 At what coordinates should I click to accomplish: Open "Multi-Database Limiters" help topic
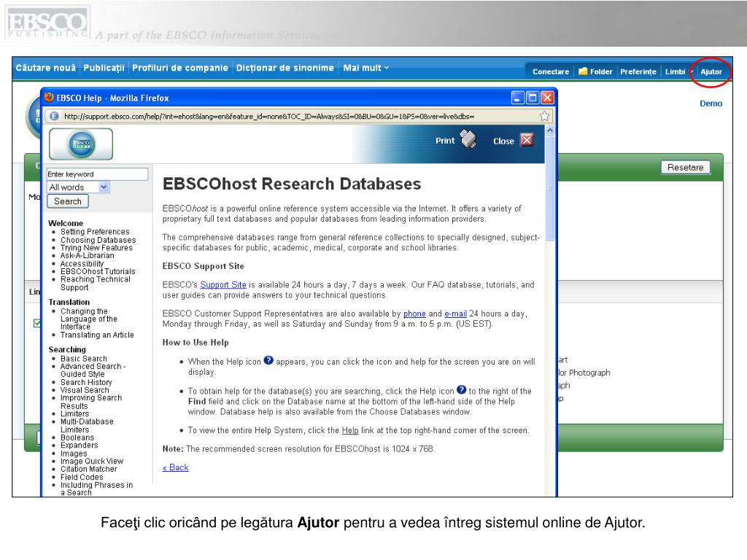(x=87, y=426)
